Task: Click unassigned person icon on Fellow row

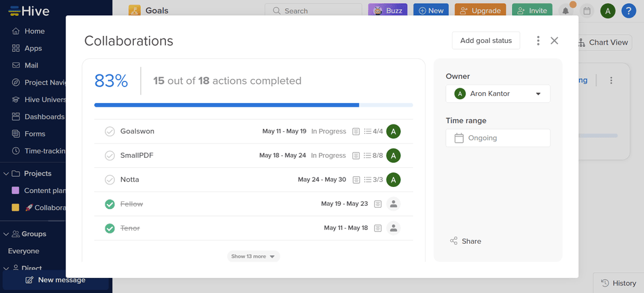Action: click(393, 204)
